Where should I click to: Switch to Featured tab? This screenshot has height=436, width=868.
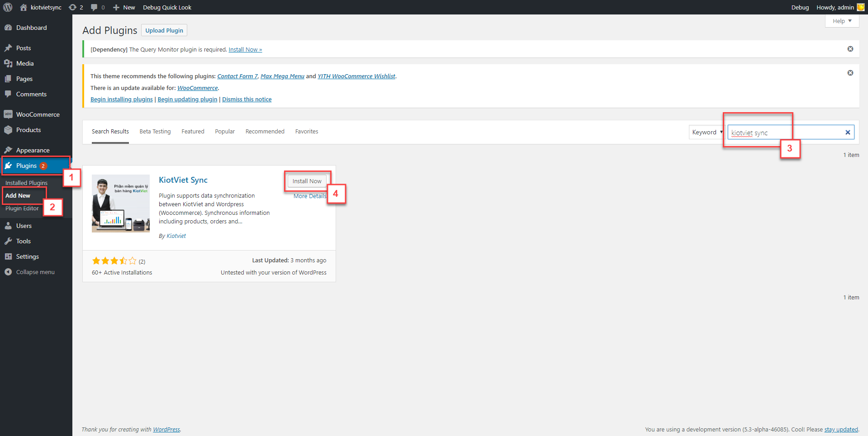[193, 132]
